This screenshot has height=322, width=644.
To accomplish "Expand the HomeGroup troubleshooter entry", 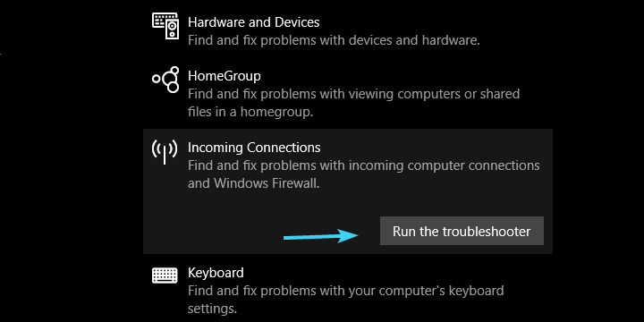I will [x=225, y=76].
